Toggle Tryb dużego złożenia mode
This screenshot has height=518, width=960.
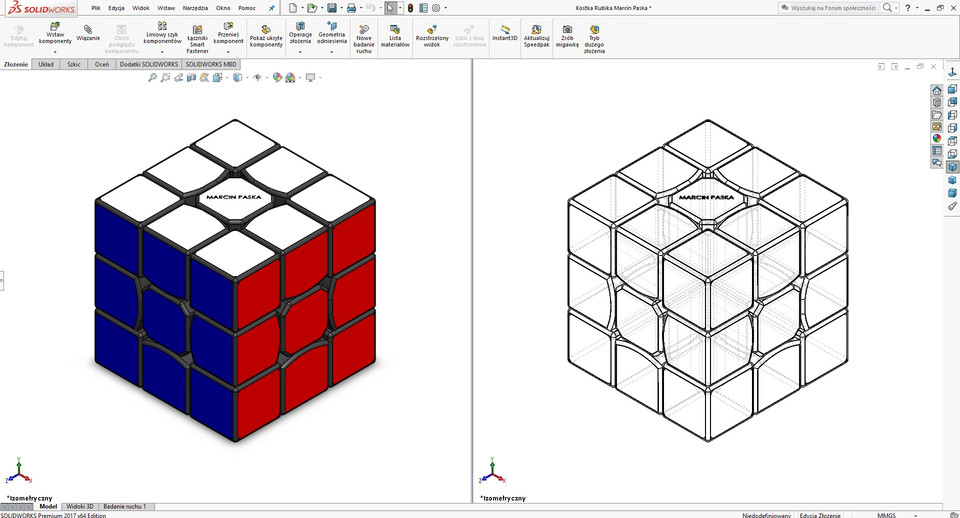coord(594,39)
